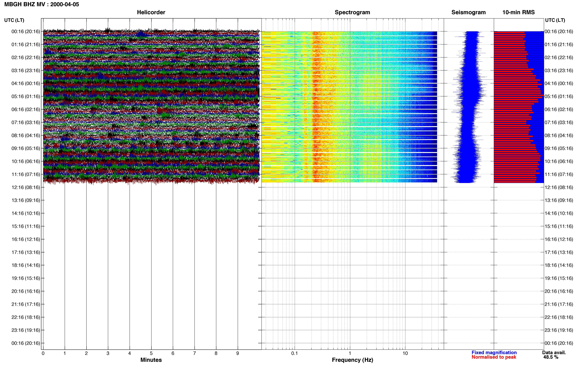Click RMS axis label 21:16 (17:16)
The height and width of the screenshot is (368, 588).
pyautogui.click(x=559, y=304)
